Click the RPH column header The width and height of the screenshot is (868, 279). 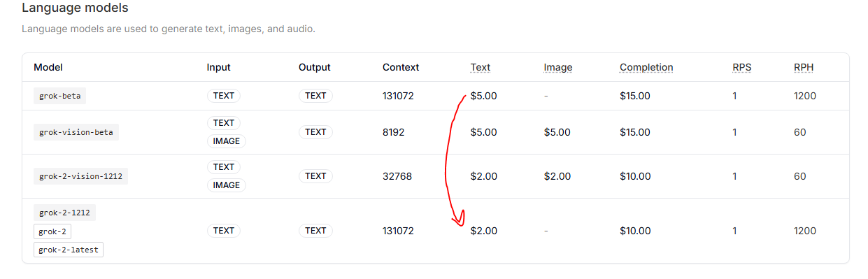(x=804, y=68)
